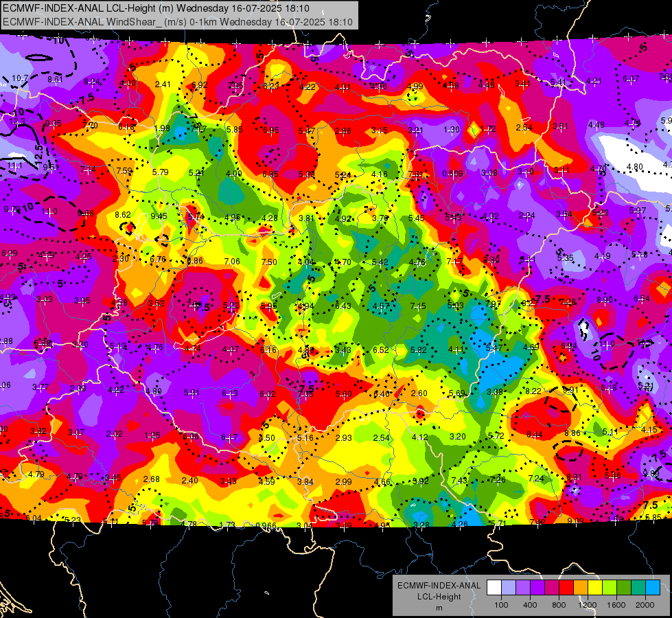Image resolution: width=672 pixels, height=618 pixels.
Task: Click the wind shear value '1.30'
Action: coord(452,130)
